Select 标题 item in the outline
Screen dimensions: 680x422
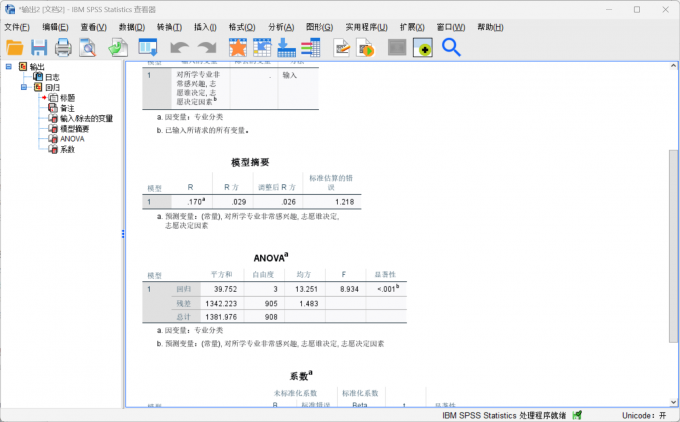tap(67, 98)
